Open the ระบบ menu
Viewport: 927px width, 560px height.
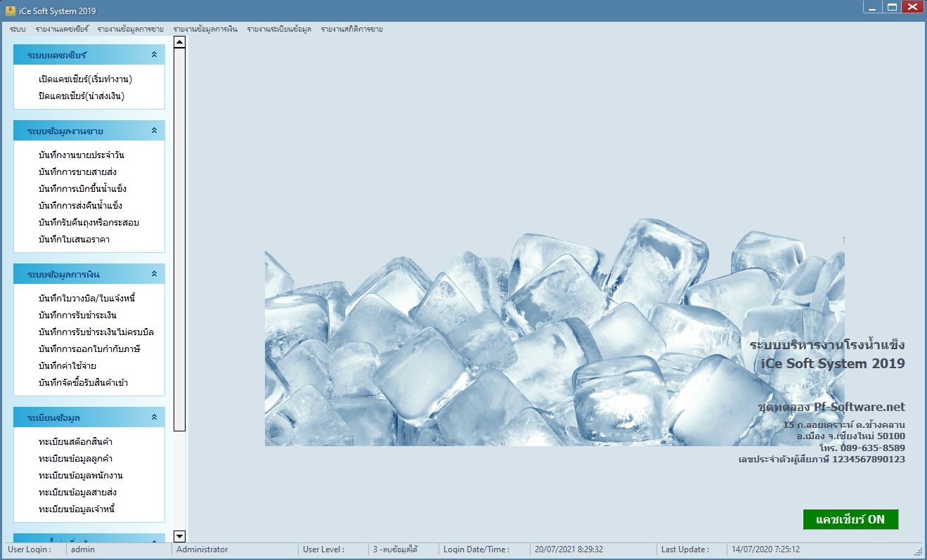pos(18,30)
